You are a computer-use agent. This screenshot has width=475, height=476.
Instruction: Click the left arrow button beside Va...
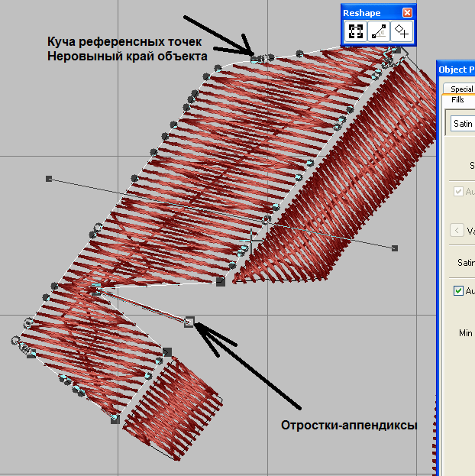[457, 230]
